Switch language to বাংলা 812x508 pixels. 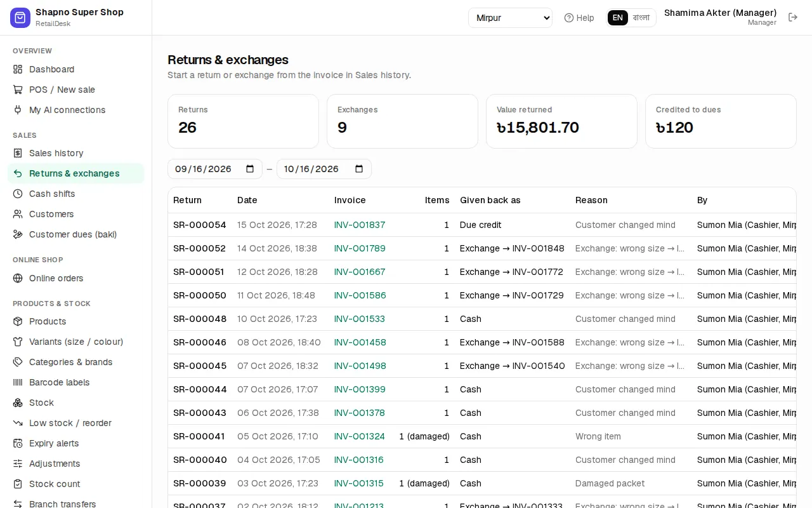pos(641,18)
